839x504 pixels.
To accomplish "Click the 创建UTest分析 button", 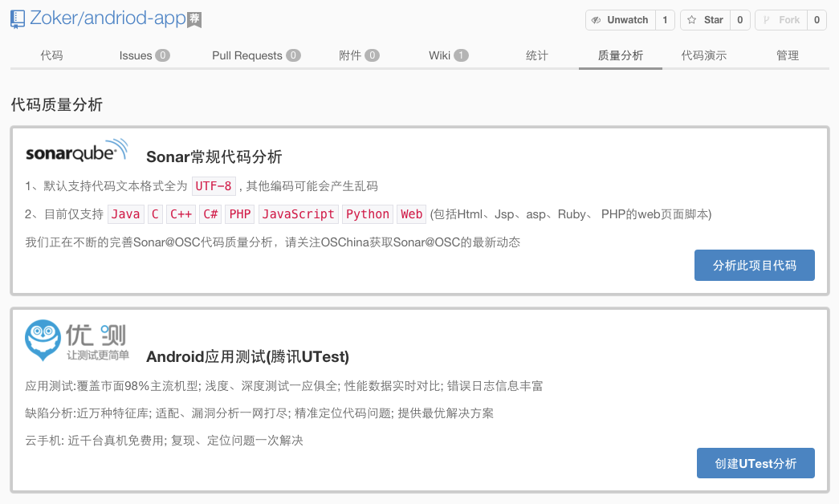I will [756, 463].
